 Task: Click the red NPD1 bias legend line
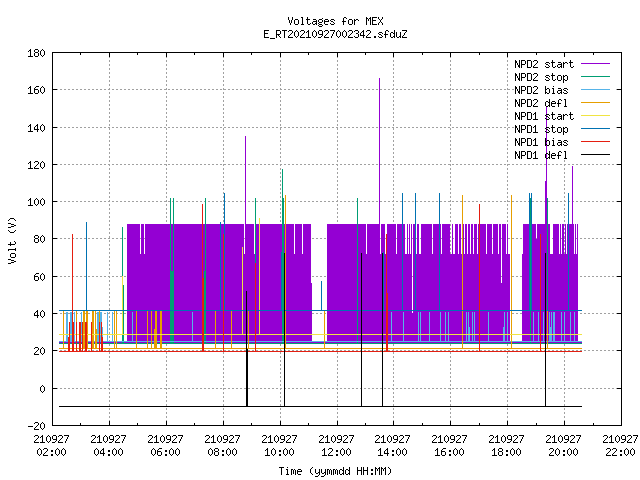click(x=595, y=142)
